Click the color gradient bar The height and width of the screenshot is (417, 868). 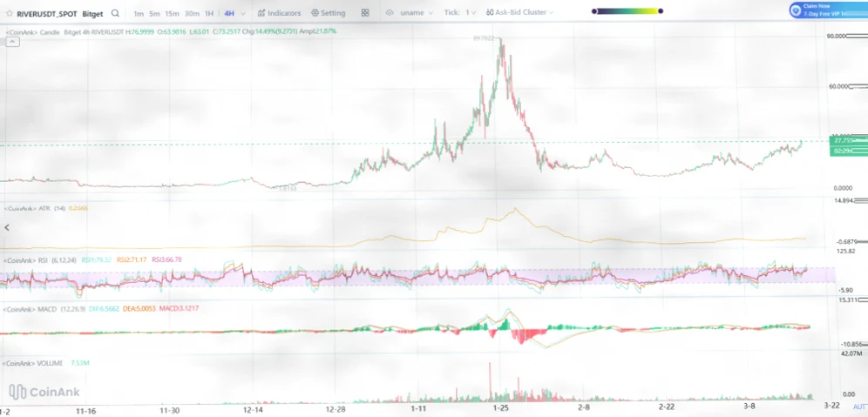[x=627, y=11]
